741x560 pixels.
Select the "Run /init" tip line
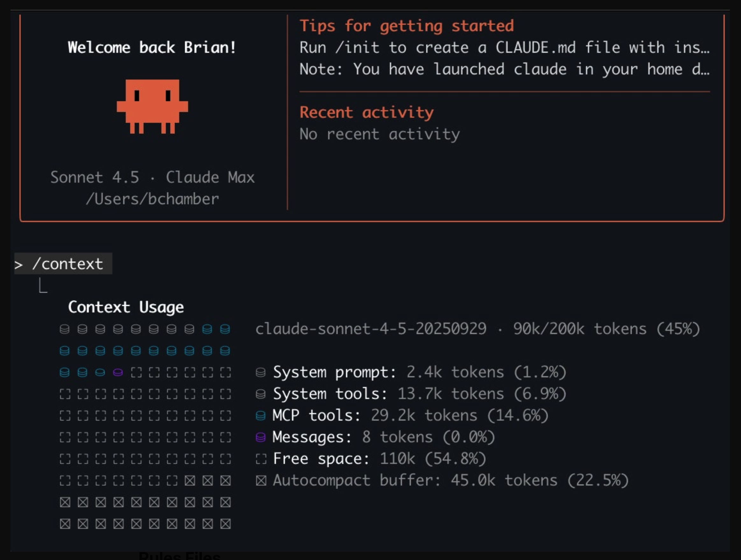(504, 47)
